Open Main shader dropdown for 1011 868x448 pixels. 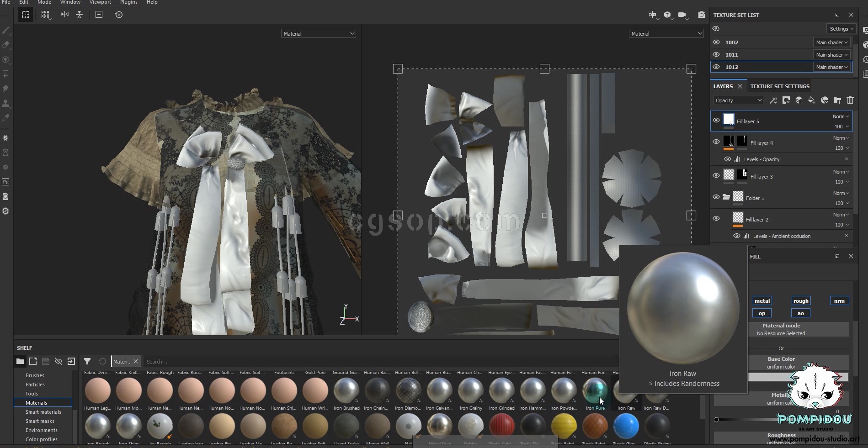(832, 55)
